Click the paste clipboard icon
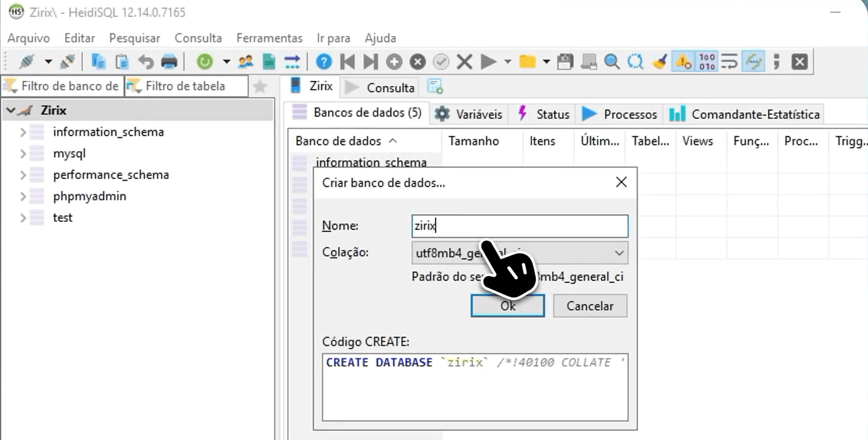 tap(122, 61)
